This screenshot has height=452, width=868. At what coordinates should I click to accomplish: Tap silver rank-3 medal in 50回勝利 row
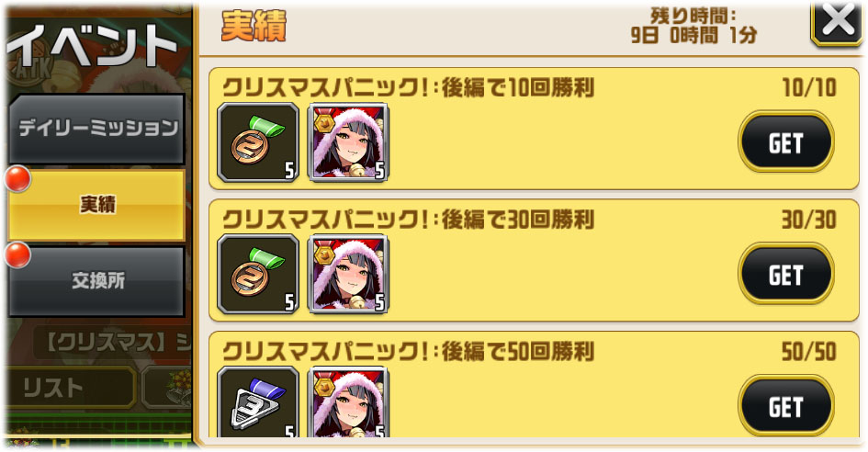(258, 402)
